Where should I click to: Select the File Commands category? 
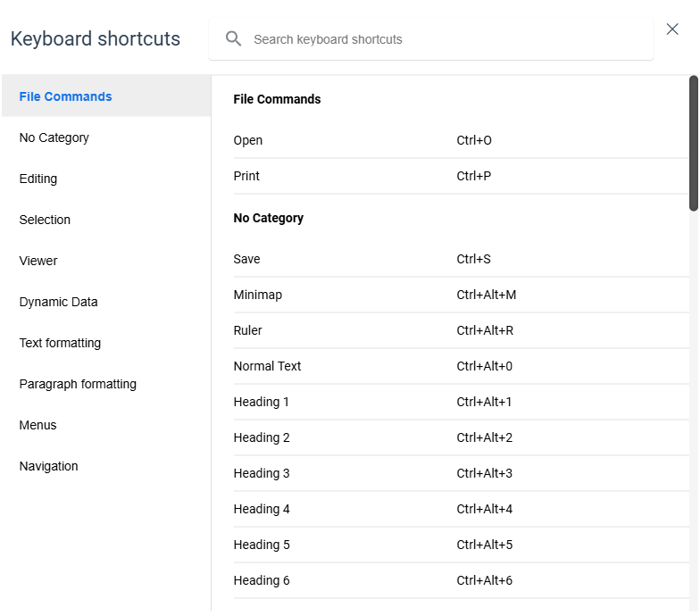pyautogui.click(x=106, y=96)
